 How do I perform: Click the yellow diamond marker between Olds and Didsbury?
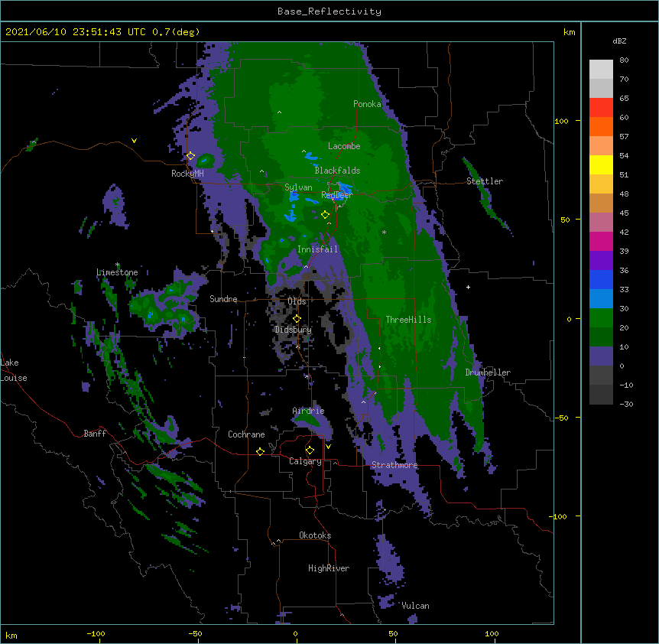[297, 319]
